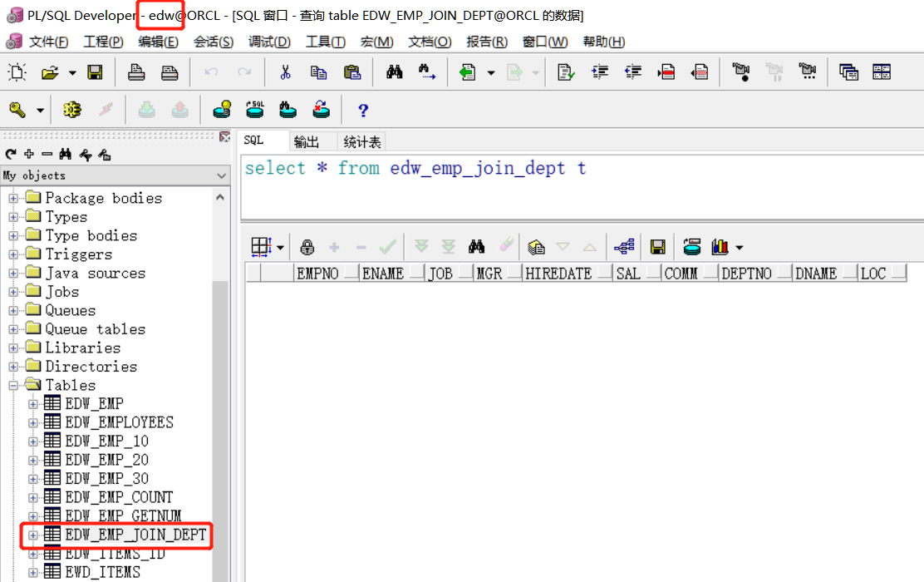This screenshot has height=582, width=924.
Task: Collapse the Tables folder node
Action: (x=13, y=386)
